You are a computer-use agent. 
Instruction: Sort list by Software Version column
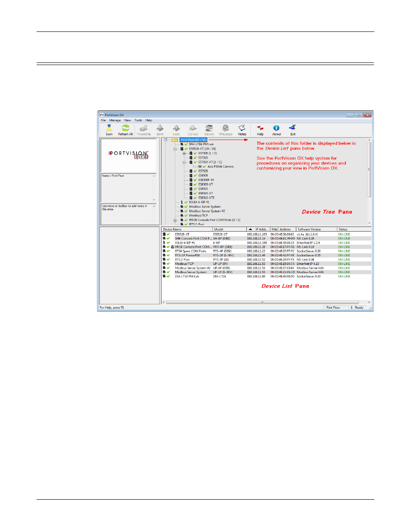point(317,229)
